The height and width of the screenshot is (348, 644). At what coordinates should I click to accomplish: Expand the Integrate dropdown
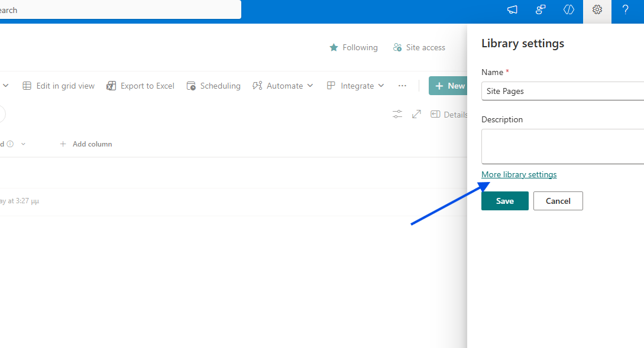click(355, 86)
